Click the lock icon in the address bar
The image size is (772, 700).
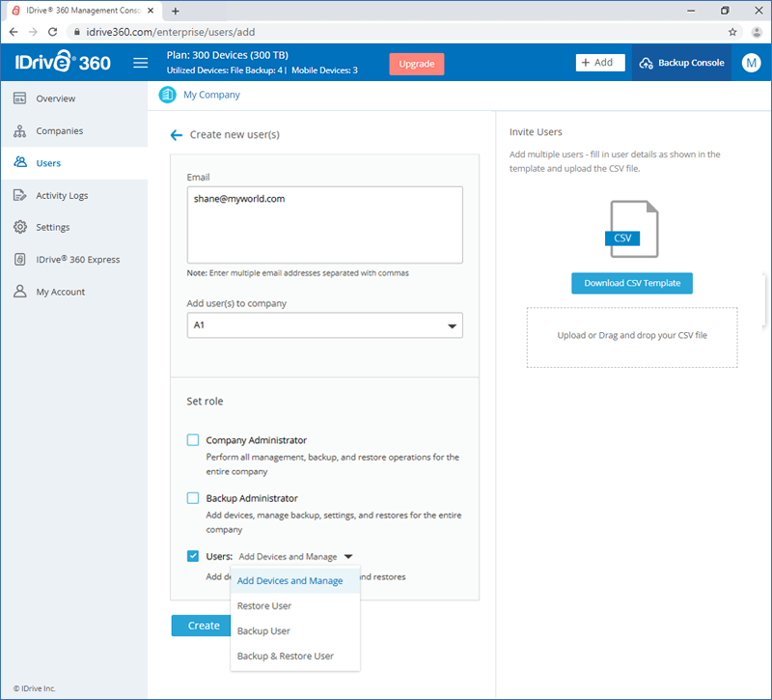[x=77, y=32]
